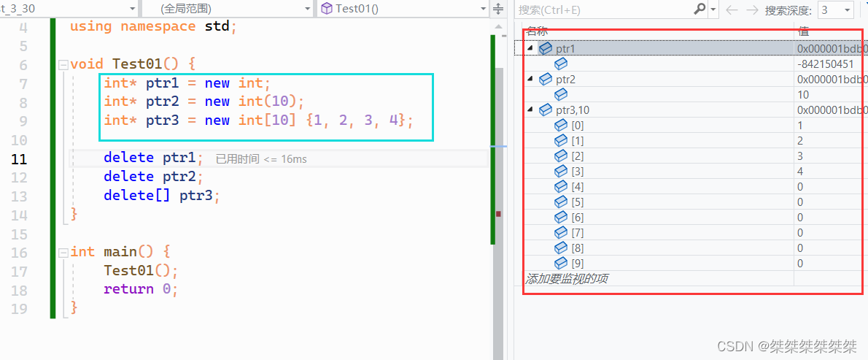Click the back arrow in the watch search bar
868x360 pixels.
[732, 9]
